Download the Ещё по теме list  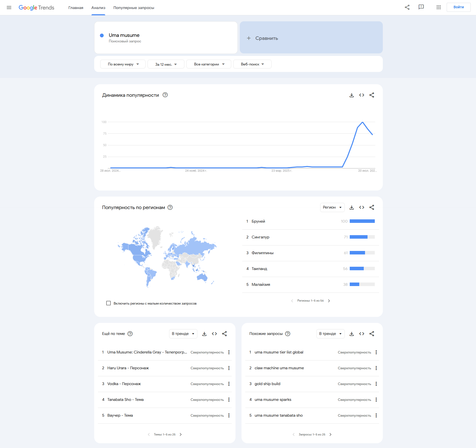(x=204, y=334)
